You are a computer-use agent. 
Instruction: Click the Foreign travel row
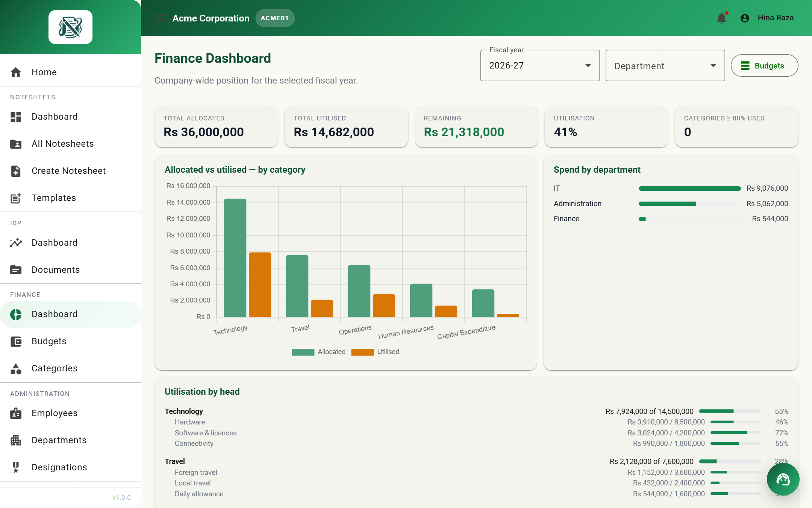click(x=476, y=472)
